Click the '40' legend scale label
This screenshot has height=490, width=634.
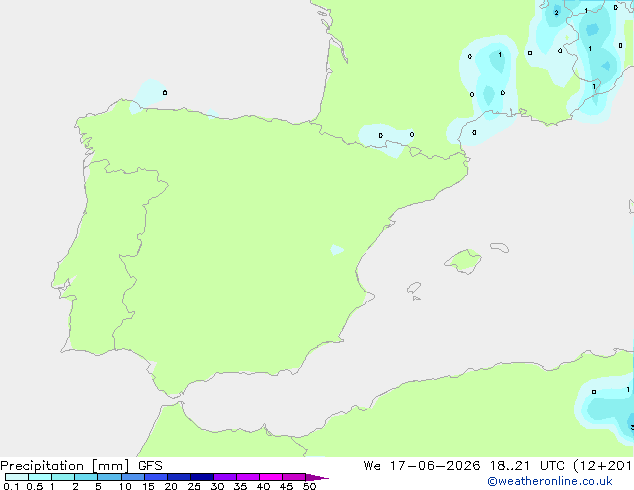263,486
